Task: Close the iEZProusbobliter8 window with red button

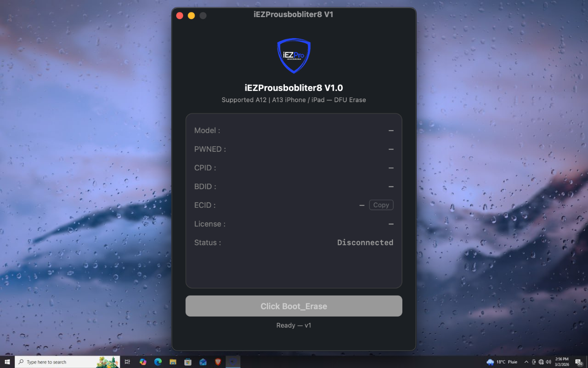Action: tap(180, 16)
